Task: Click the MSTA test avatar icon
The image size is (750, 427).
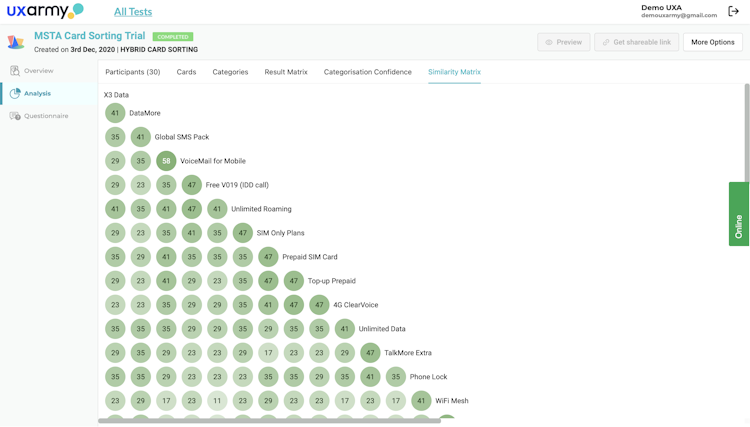Action: (x=16, y=42)
